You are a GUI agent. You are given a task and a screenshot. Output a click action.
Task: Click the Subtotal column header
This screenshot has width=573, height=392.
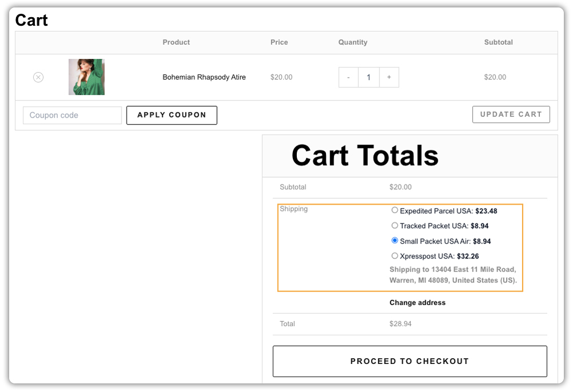pyautogui.click(x=499, y=42)
